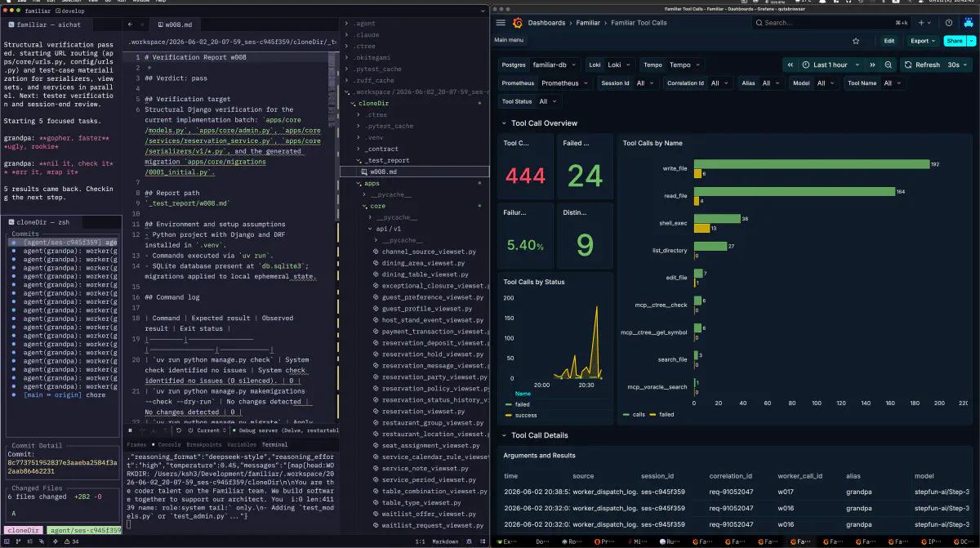Click the cyan Share button
This screenshot has height=548, width=980.
pos(954,41)
